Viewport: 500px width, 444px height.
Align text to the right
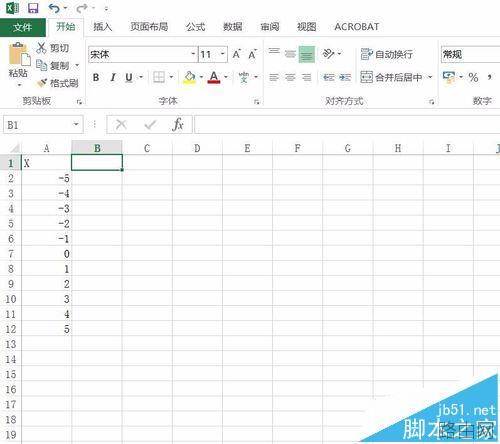(306, 78)
